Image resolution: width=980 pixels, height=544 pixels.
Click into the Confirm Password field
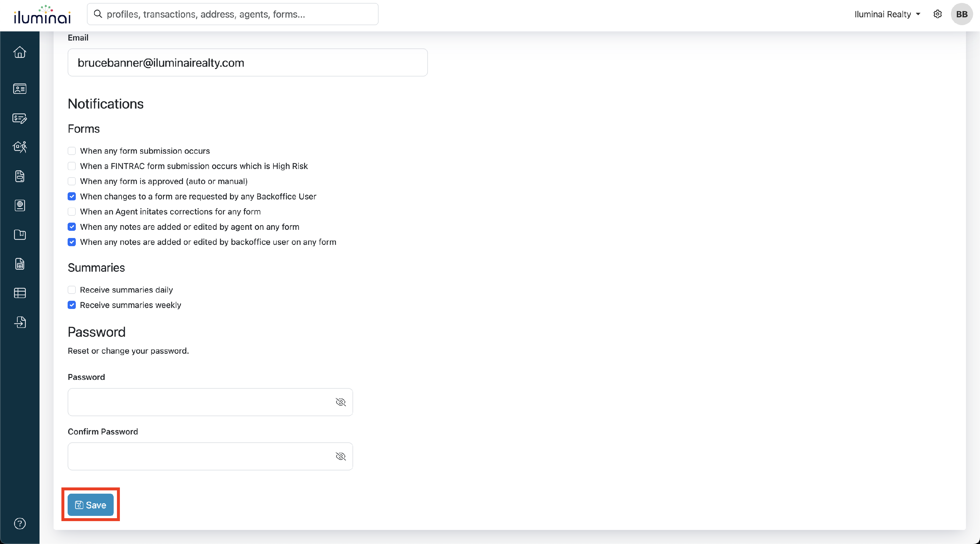(210, 456)
